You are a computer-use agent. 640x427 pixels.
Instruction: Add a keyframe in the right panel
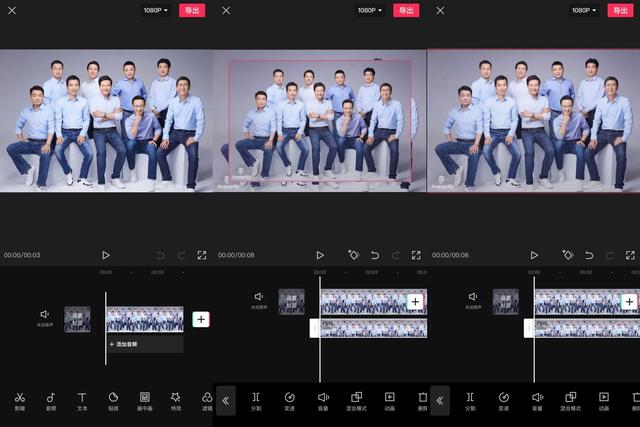(x=567, y=255)
